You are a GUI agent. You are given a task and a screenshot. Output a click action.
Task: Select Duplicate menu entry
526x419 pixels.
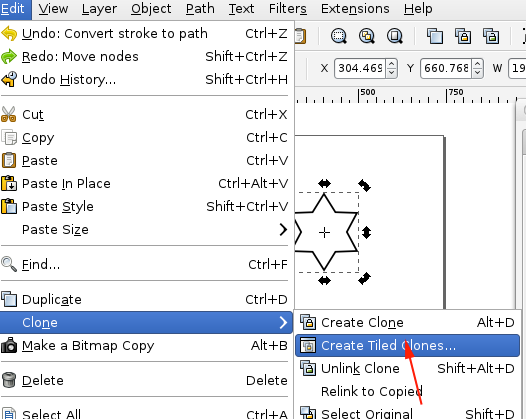point(145,300)
